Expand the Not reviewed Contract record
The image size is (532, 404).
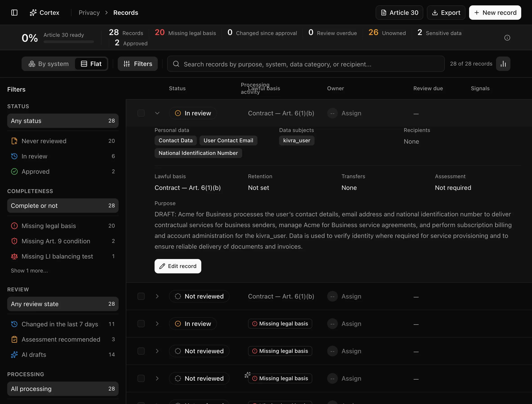(x=157, y=296)
